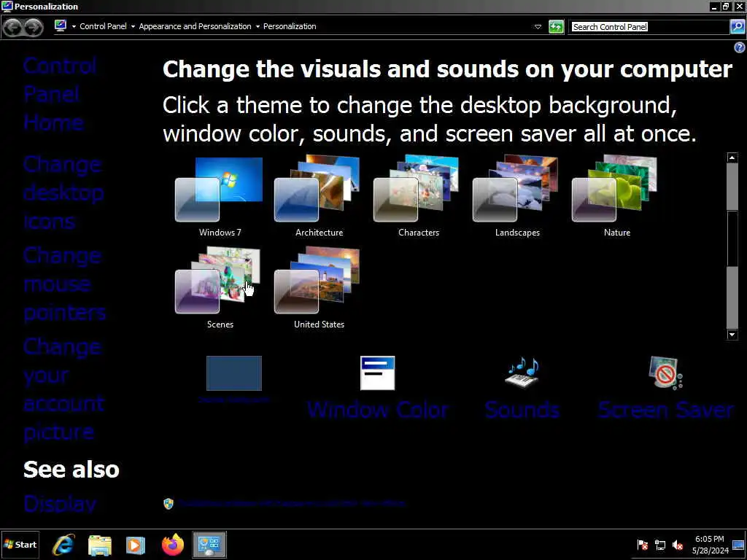This screenshot has width=747, height=560.
Task: Click the Control Panel breadcrumb
Action: click(x=103, y=26)
